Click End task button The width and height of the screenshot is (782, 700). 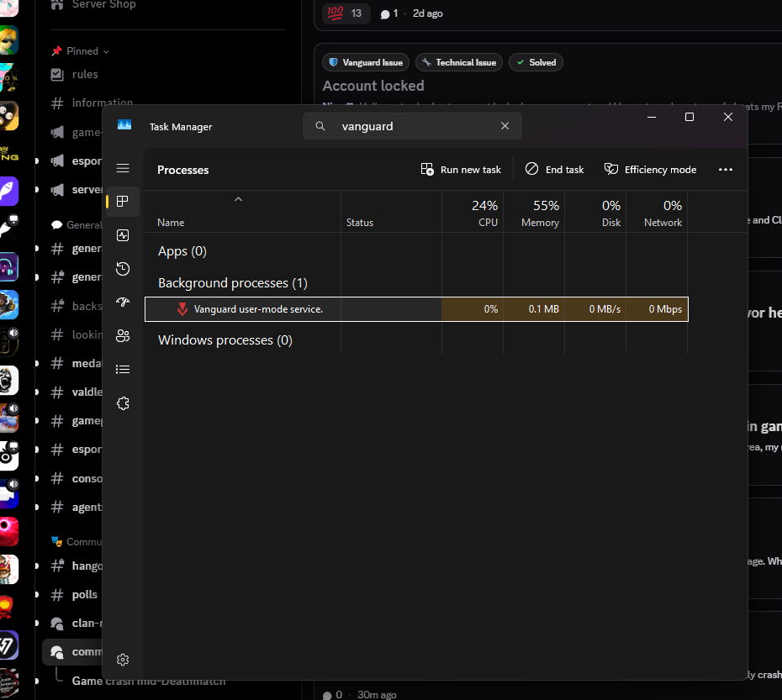(x=554, y=170)
